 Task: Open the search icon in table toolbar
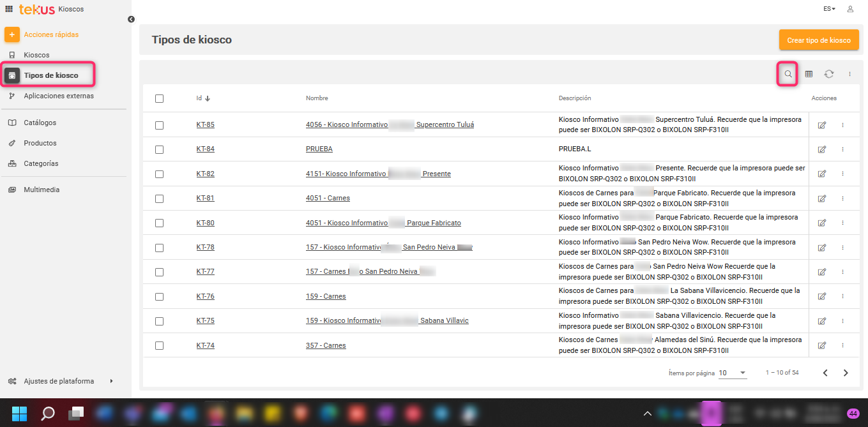(x=788, y=74)
